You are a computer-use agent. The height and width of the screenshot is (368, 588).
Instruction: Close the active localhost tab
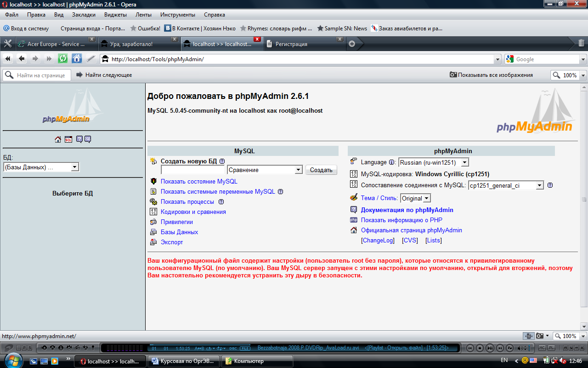(257, 39)
